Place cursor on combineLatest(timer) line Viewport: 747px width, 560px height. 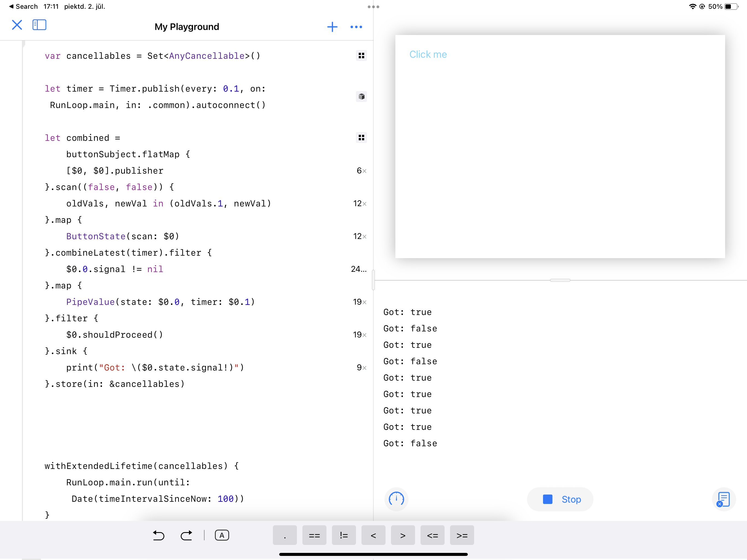coord(128,253)
